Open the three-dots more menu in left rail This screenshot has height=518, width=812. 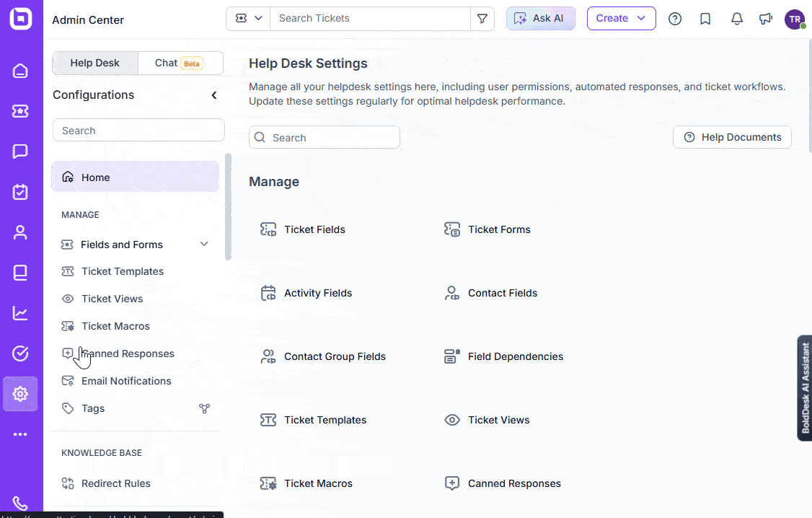click(20, 434)
